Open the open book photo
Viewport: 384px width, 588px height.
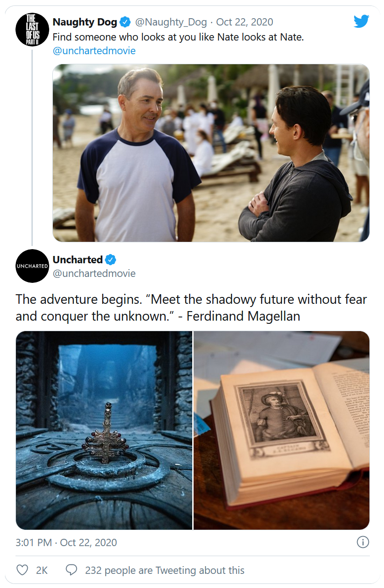click(x=282, y=430)
